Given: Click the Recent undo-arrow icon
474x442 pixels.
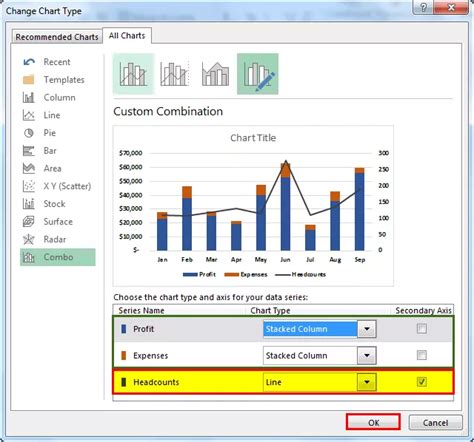Looking at the screenshot, I should [x=29, y=62].
